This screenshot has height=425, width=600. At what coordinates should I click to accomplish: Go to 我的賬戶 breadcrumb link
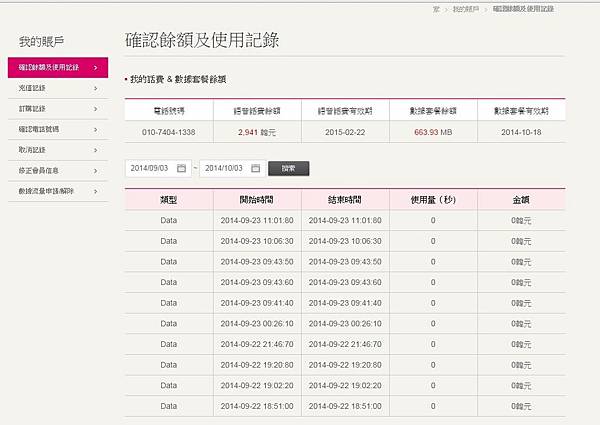pyautogui.click(x=466, y=9)
